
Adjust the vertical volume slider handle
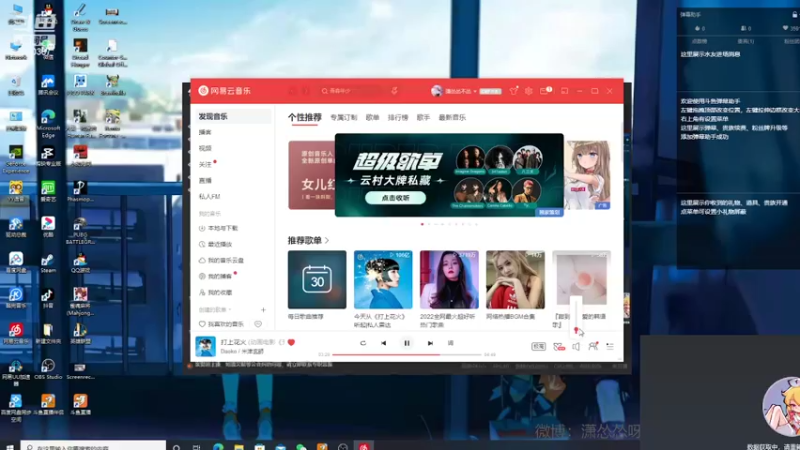coord(576,330)
